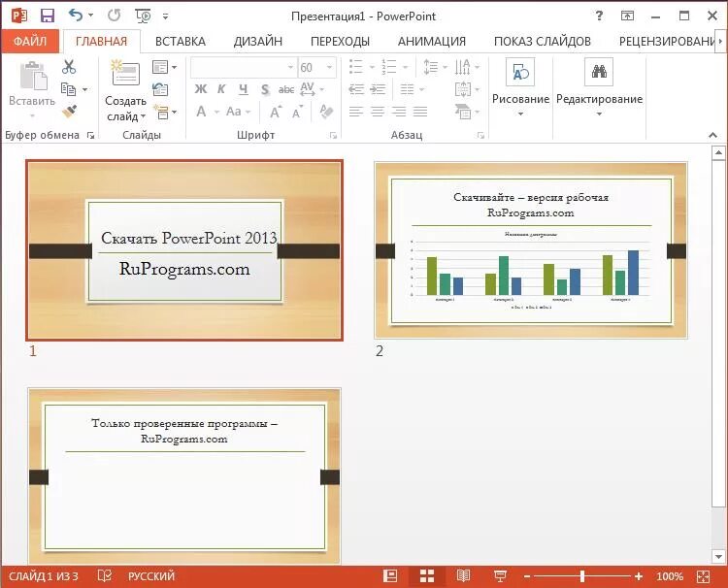Justify text alignment

coord(420,112)
